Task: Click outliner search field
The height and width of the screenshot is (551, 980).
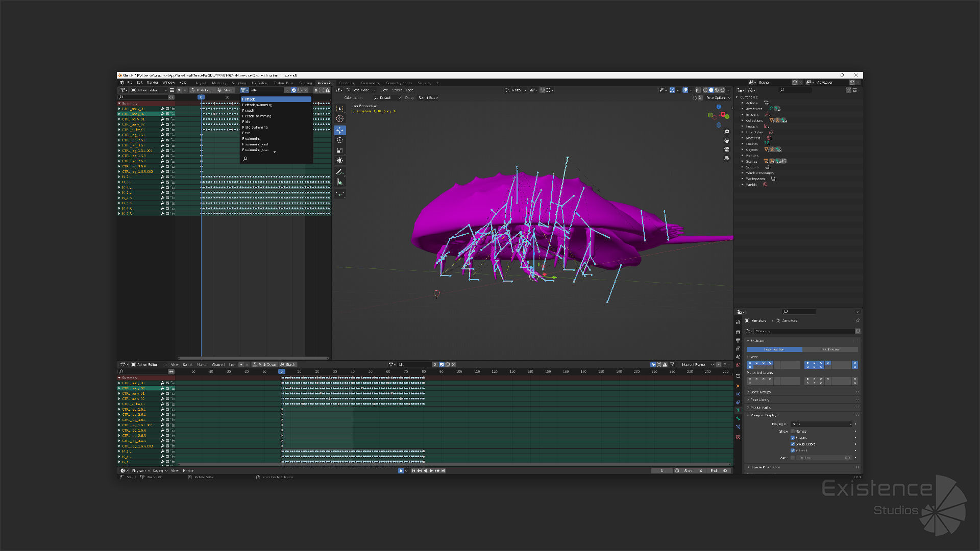Action: point(795,90)
